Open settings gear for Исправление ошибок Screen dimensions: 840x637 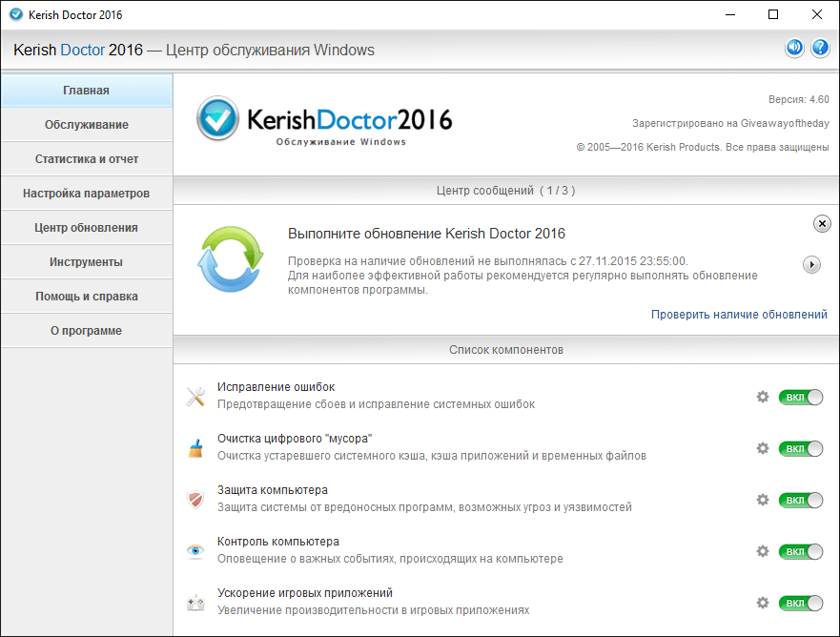tap(763, 397)
